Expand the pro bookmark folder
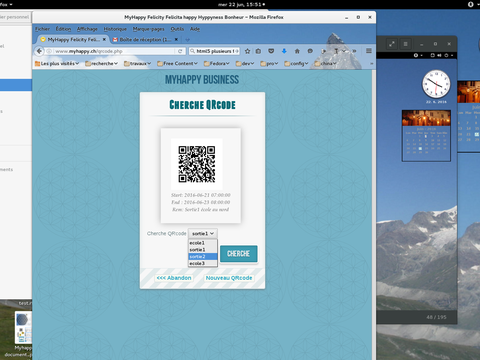Screen dimensions: 480x360 click(269, 63)
